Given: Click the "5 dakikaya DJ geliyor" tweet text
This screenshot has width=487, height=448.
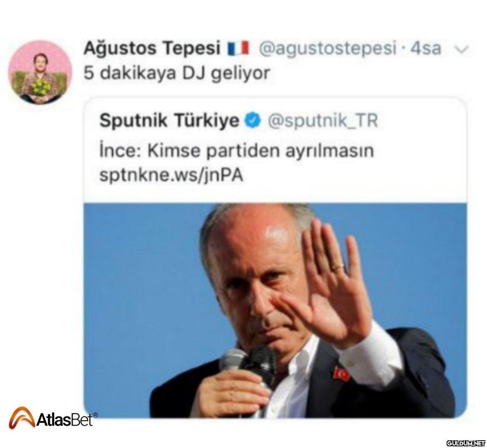Looking at the screenshot, I should pyautogui.click(x=177, y=74).
